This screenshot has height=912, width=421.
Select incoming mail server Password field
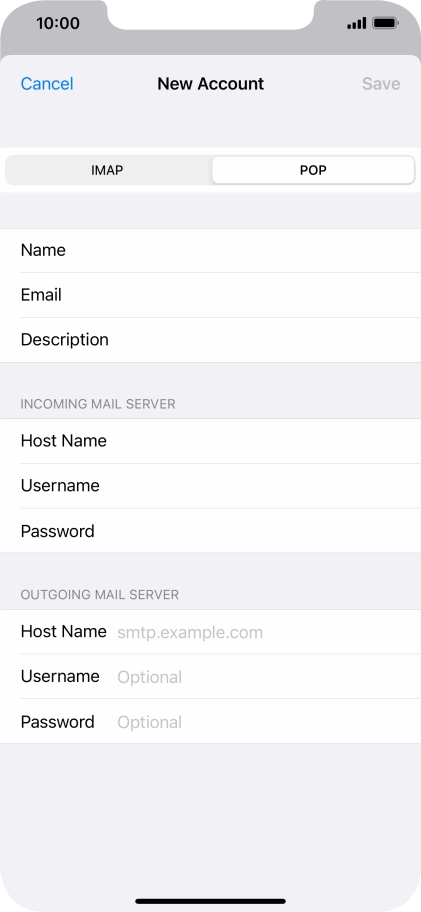[x=210, y=531]
